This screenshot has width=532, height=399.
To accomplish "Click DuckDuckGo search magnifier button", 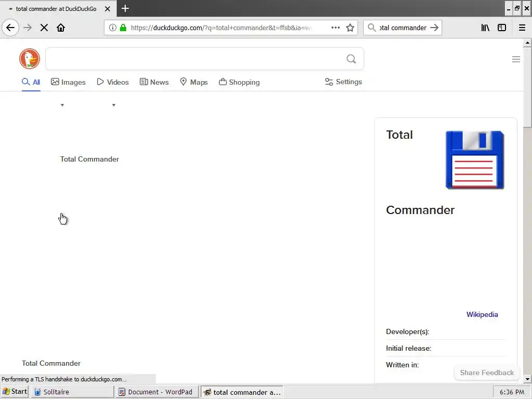I will click(351, 59).
